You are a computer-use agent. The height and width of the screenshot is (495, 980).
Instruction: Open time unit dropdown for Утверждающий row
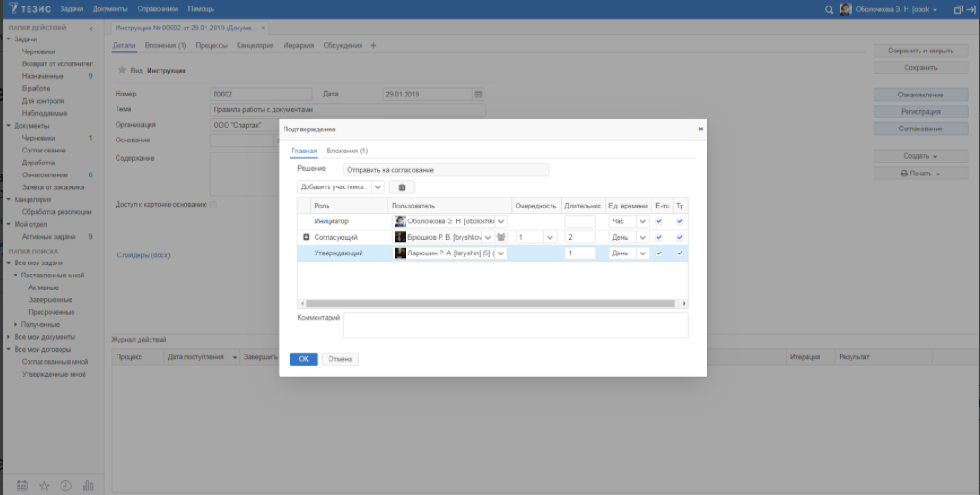coord(642,253)
